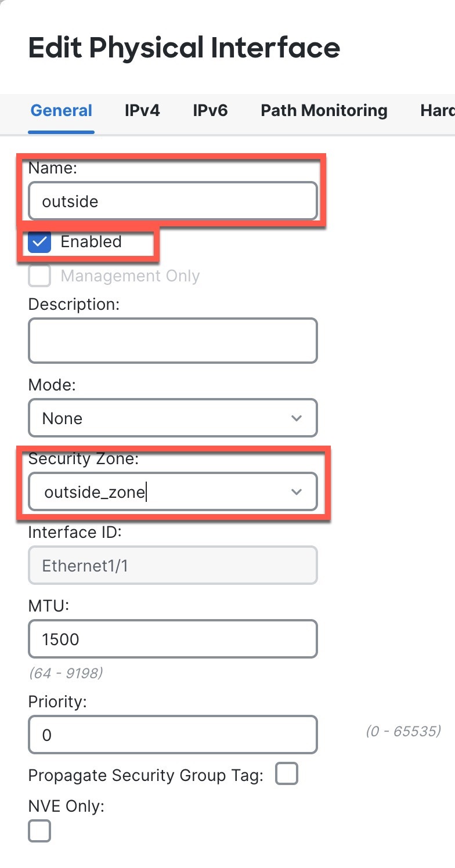The image size is (455, 868).
Task: Open the Mode dropdown
Action: pyautogui.click(x=172, y=418)
